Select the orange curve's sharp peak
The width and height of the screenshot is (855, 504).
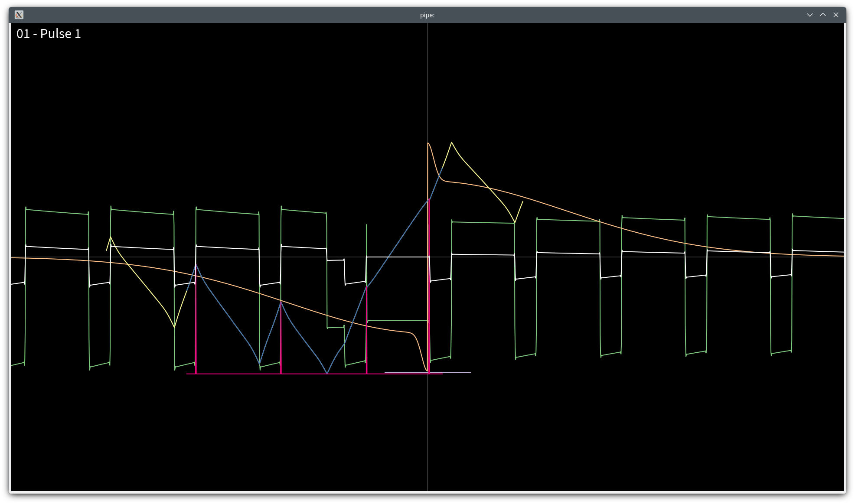[428, 143]
